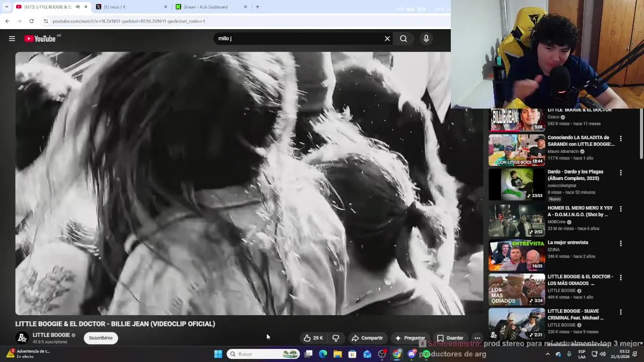The image size is (644, 362).
Task: Show hidden system tray icons chevron
Action: click(547, 354)
